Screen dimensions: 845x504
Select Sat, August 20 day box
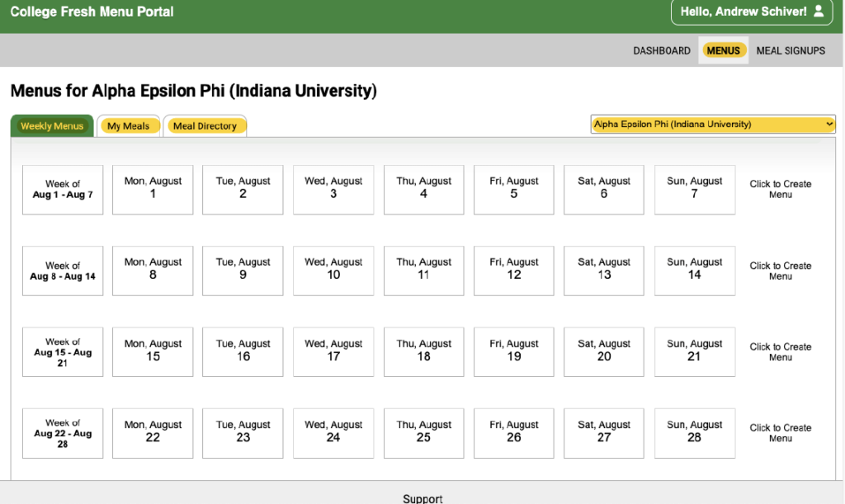tap(603, 352)
